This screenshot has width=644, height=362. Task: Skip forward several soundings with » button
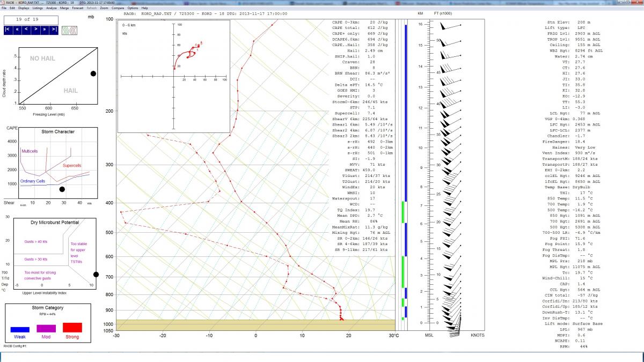45,30
